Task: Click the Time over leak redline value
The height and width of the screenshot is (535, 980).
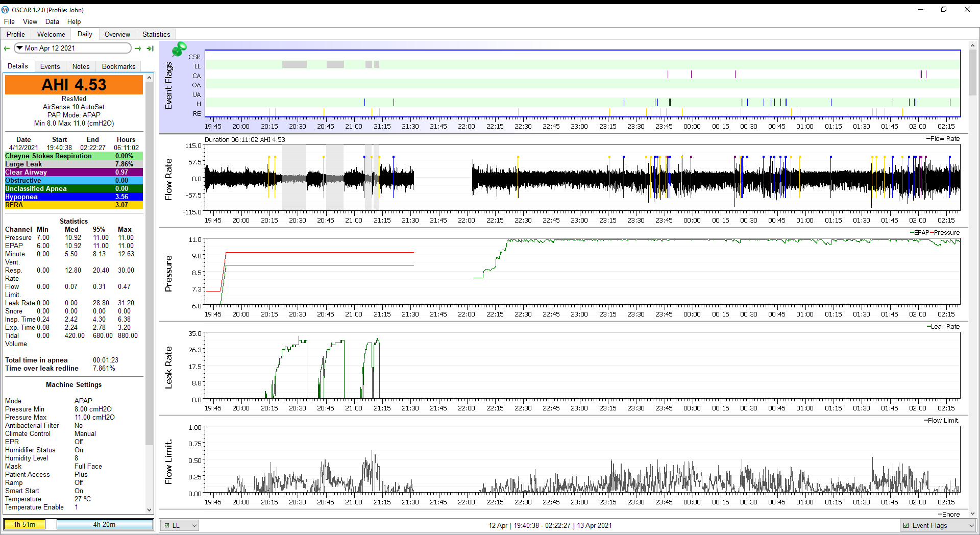Action: (x=104, y=368)
